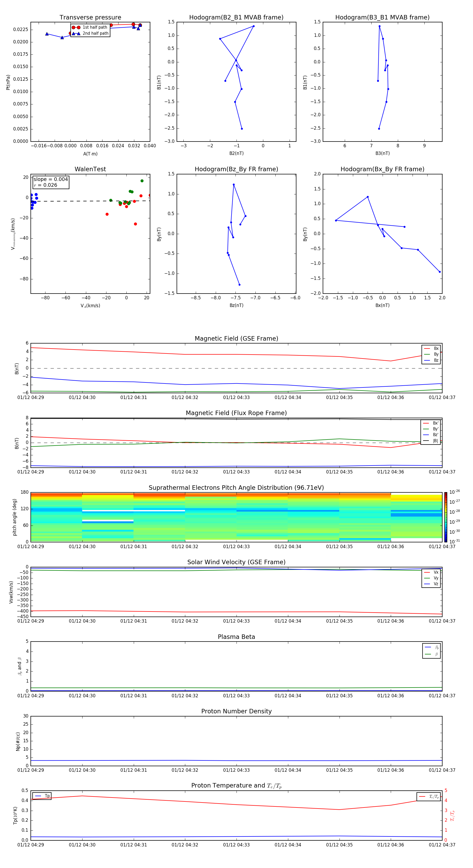The width and height of the screenshot is (473, 868).
Task: Click the 'Vz' legend entry
Action: point(431,584)
